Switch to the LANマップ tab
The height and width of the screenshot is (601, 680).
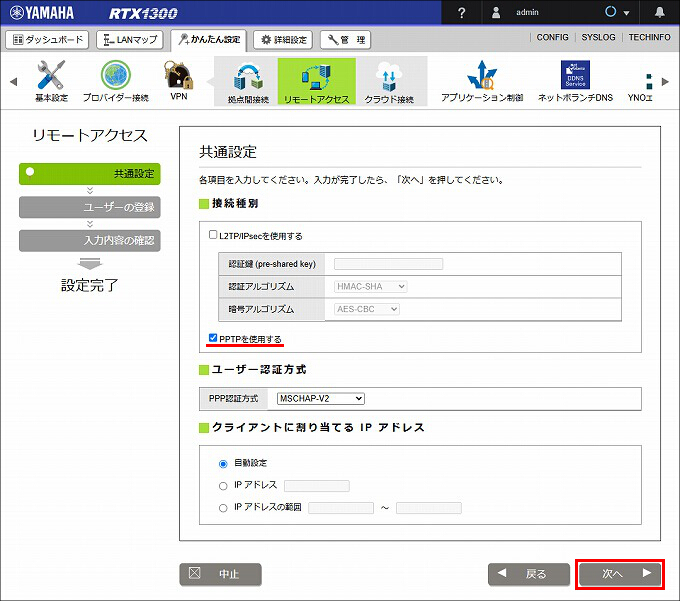click(x=130, y=39)
